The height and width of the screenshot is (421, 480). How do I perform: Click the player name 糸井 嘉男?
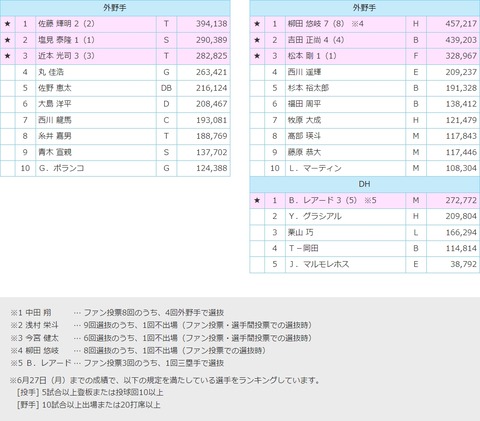pyautogui.click(x=55, y=136)
